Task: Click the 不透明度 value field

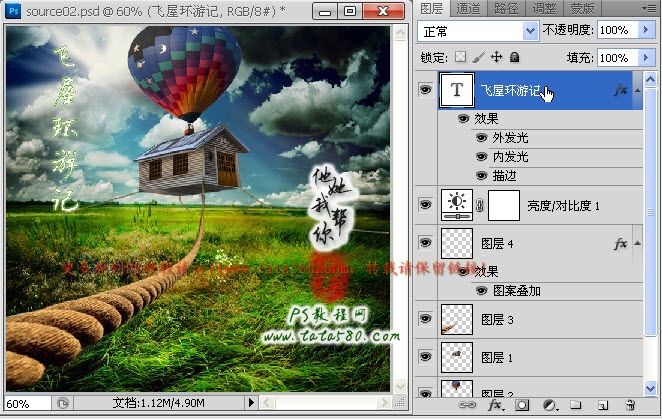Action: (x=618, y=30)
